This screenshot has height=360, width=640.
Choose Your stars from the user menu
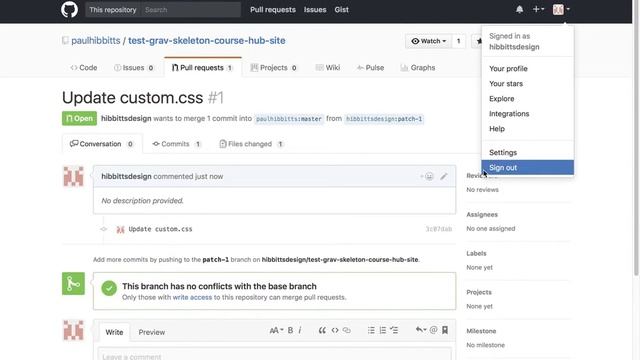tap(527, 84)
